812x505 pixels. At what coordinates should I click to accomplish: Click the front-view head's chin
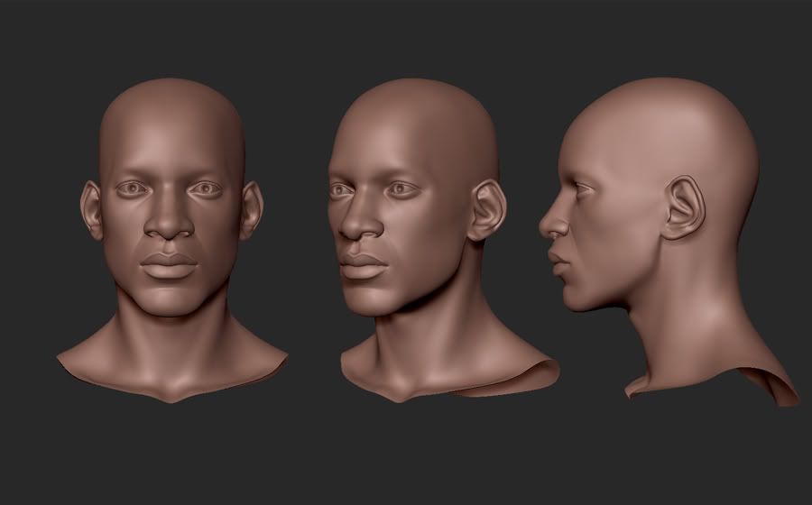click(170, 302)
